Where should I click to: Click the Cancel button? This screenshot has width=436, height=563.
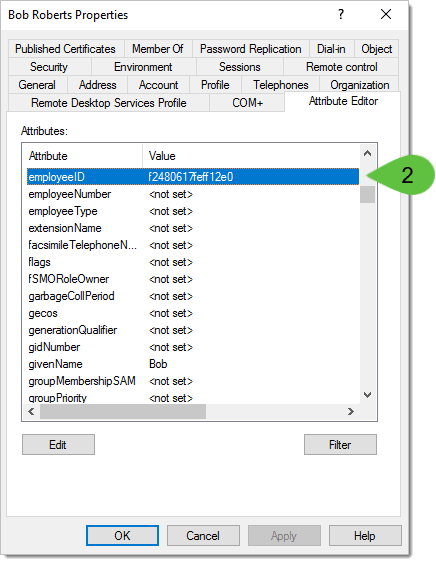tap(203, 536)
